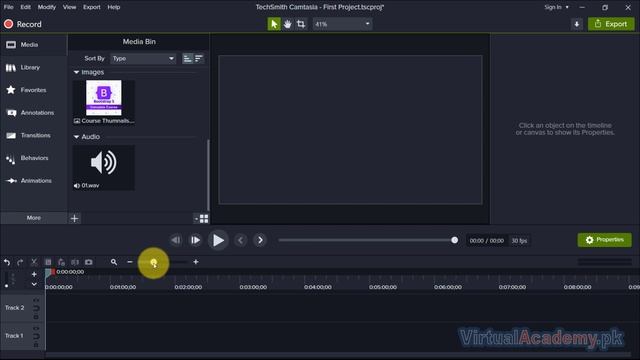Undo with the timeline undo arrow
The width and height of the screenshot is (640, 360).
click(x=7, y=262)
